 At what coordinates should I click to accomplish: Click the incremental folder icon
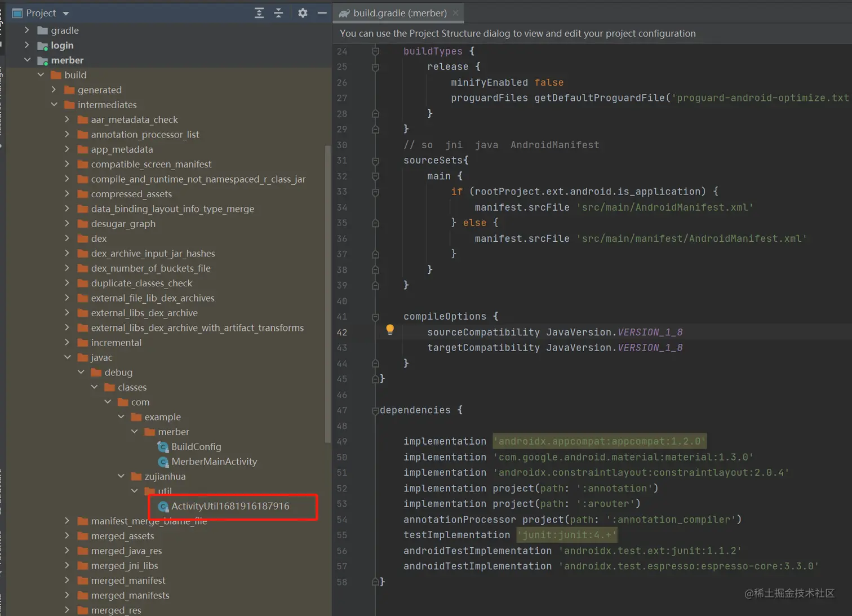tap(83, 343)
